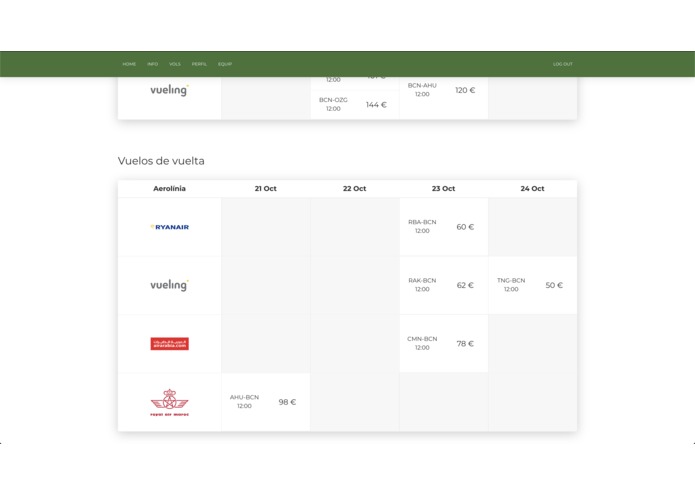The height and width of the screenshot is (494, 695).
Task: Select the TNG-BCN flight on 24 Oct
Action: coord(533,285)
